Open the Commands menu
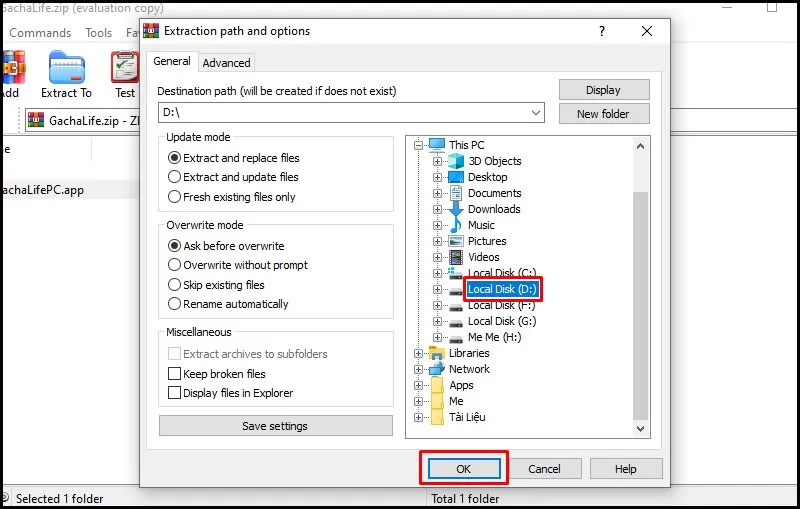This screenshot has height=509, width=800. pos(40,32)
